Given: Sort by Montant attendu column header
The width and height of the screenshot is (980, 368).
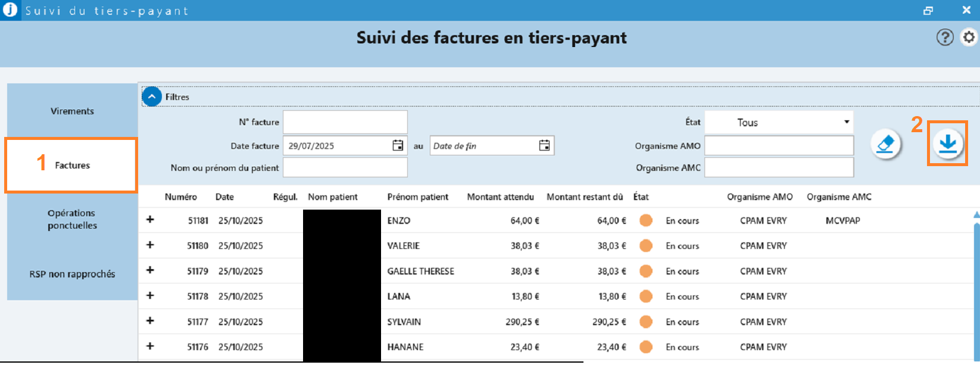Looking at the screenshot, I should click(500, 197).
